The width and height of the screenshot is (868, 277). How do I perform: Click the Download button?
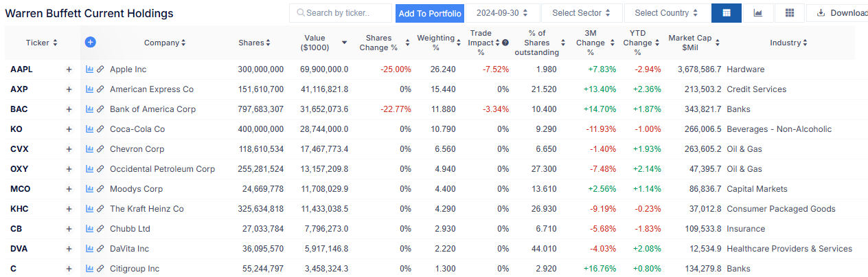click(x=842, y=13)
